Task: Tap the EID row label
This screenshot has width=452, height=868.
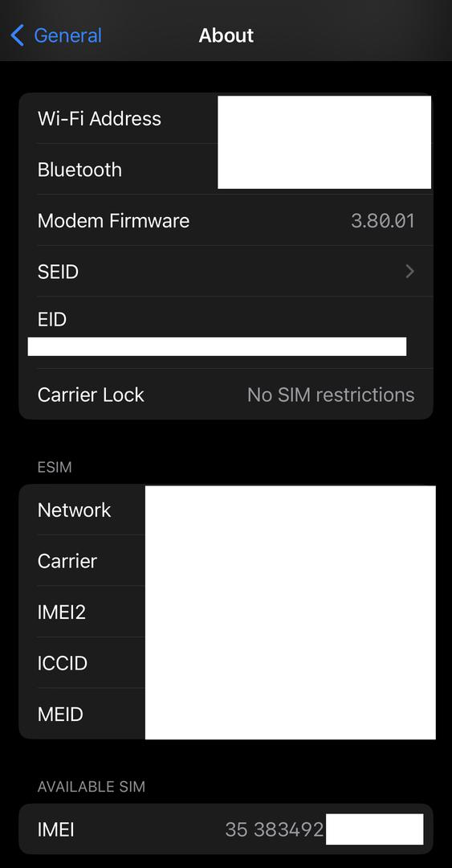Action: coord(52,319)
